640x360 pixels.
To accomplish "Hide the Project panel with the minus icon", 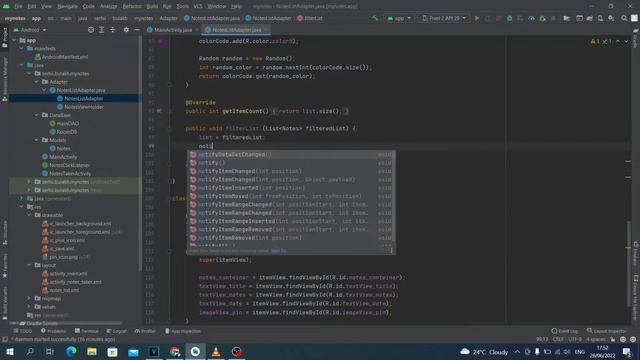I will pos(137,30).
